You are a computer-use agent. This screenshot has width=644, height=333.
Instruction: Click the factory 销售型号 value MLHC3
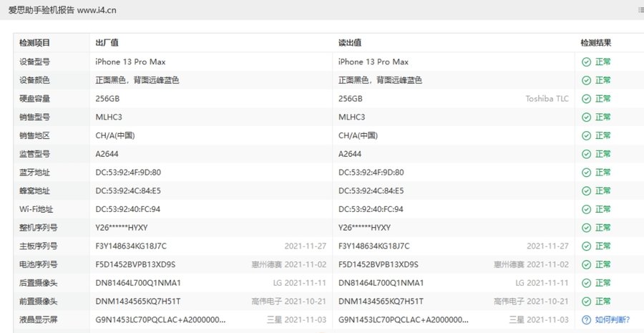click(x=109, y=117)
